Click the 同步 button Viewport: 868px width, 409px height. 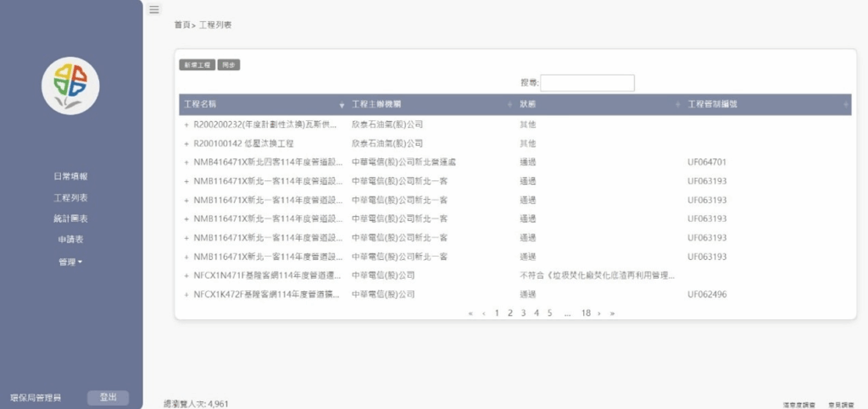(229, 64)
